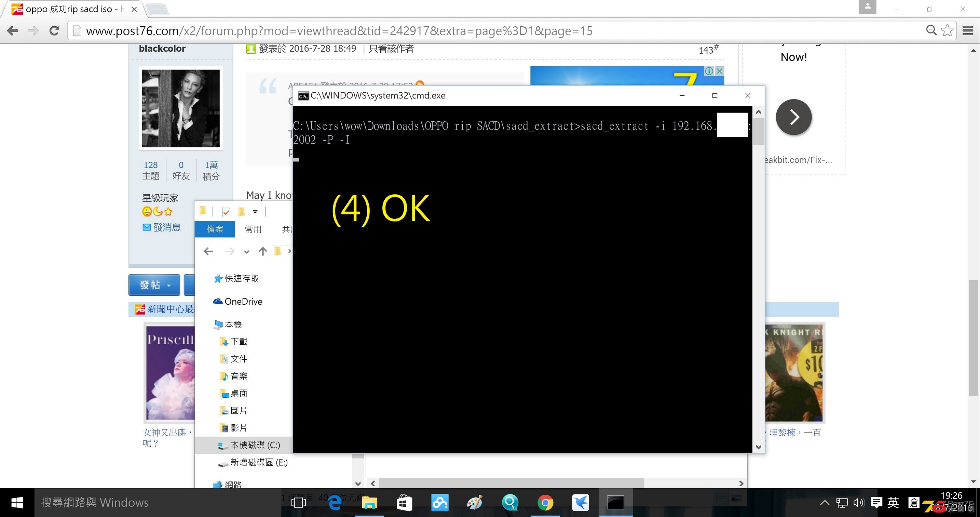Open Google Chrome from the taskbar
This screenshot has height=517, width=980.
tap(545, 503)
